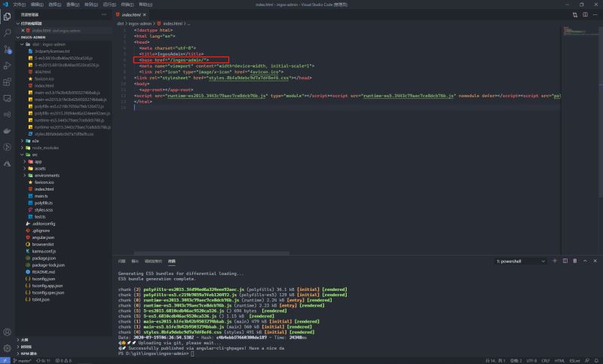Image resolution: width=603 pixels, height=364 pixels.
Task: Split the terminal panel
Action: click(564, 261)
